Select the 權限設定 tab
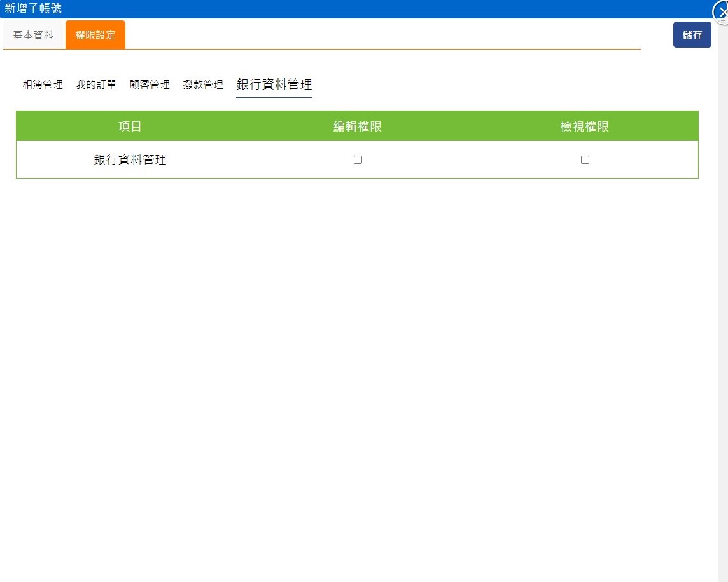This screenshot has width=728, height=582. click(95, 35)
